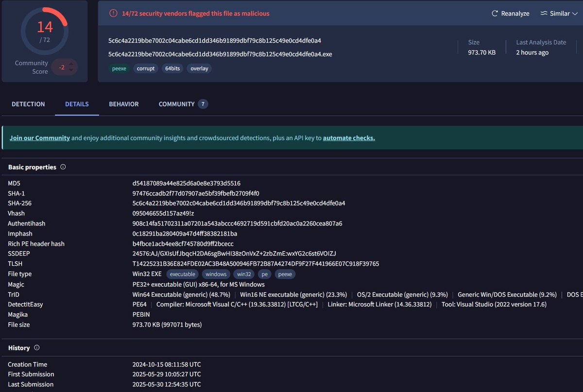Click the info icon next to History

click(x=37, y=348)
